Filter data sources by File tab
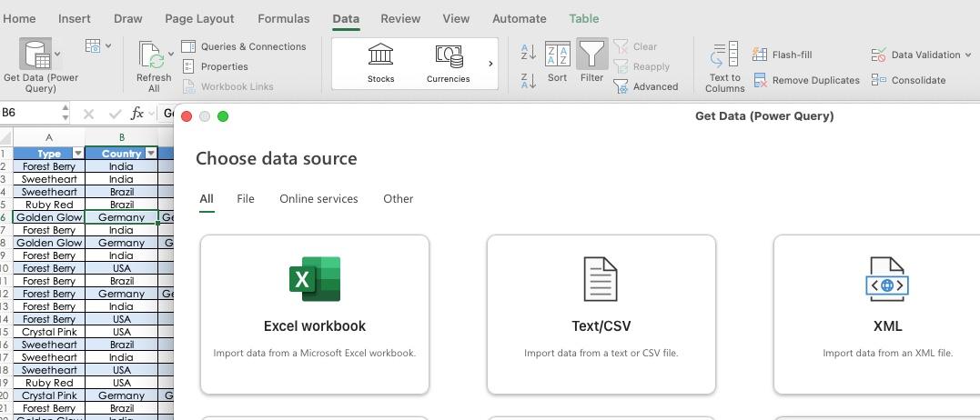The height and width of the screenshot is (420, 980). tap(246, 199)
